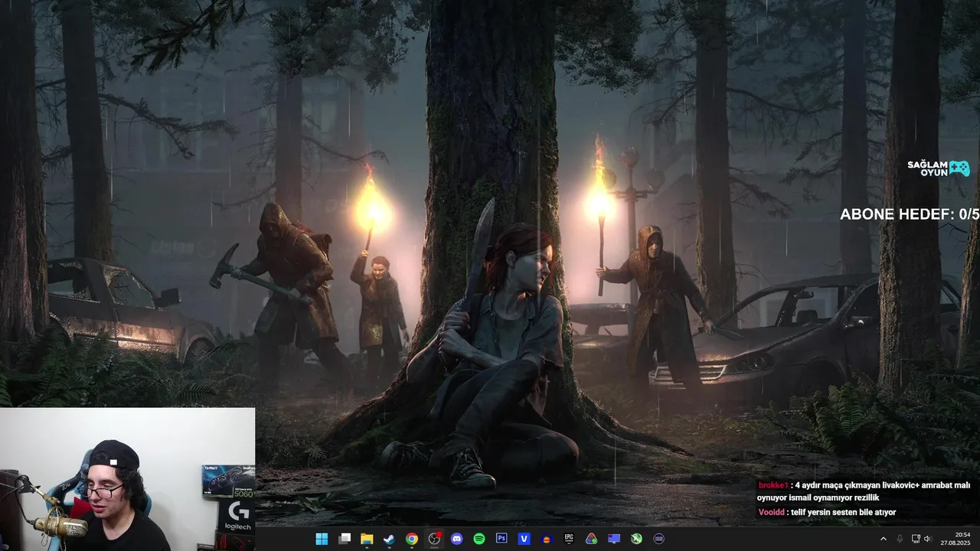Image resolution: width=980 pixels, height=551 pixels.
Task: Click the 'ABONE HEDEF: 0/5' text
Action: [x=910, y=214]
